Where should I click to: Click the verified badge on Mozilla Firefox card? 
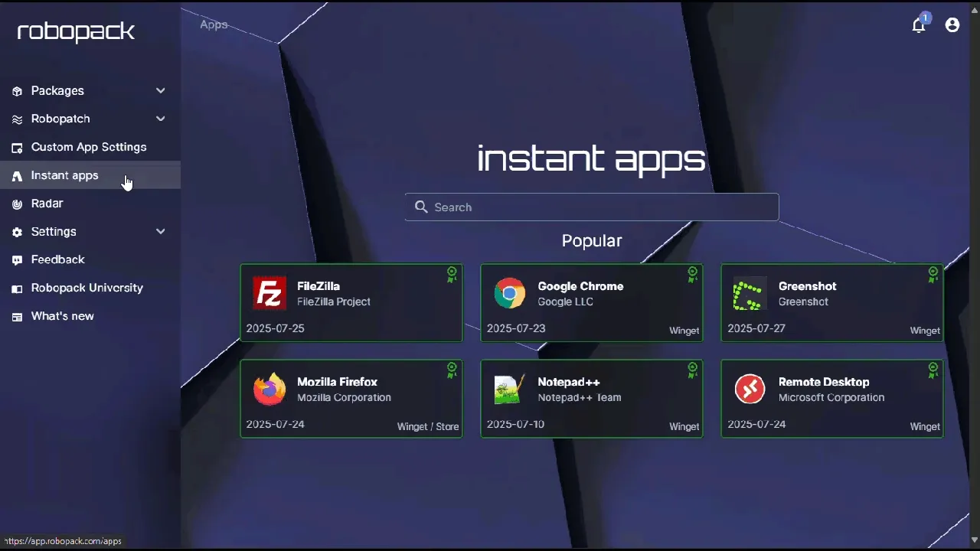pyautogui.click(x=452, y=370)
